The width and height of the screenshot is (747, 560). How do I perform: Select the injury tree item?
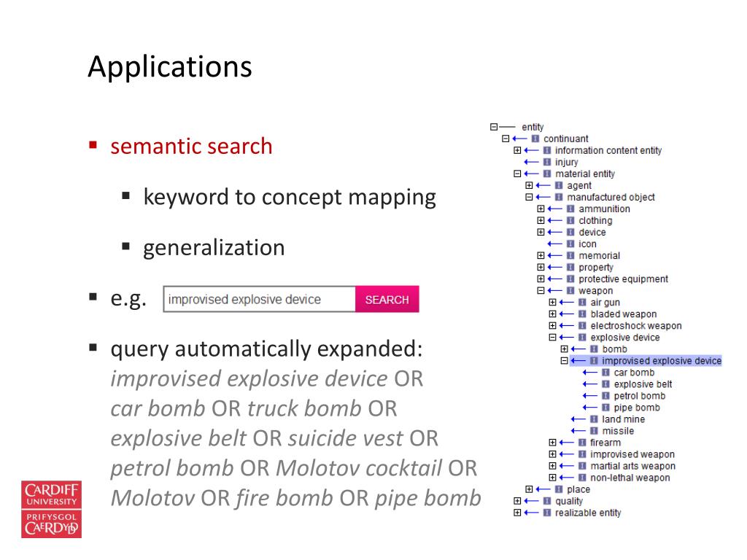566,162
